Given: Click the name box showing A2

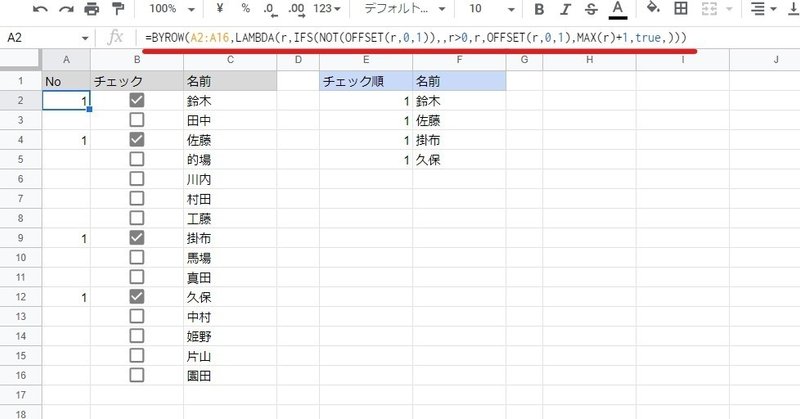Looking at the screenshot, I should [x=41, y=38].
